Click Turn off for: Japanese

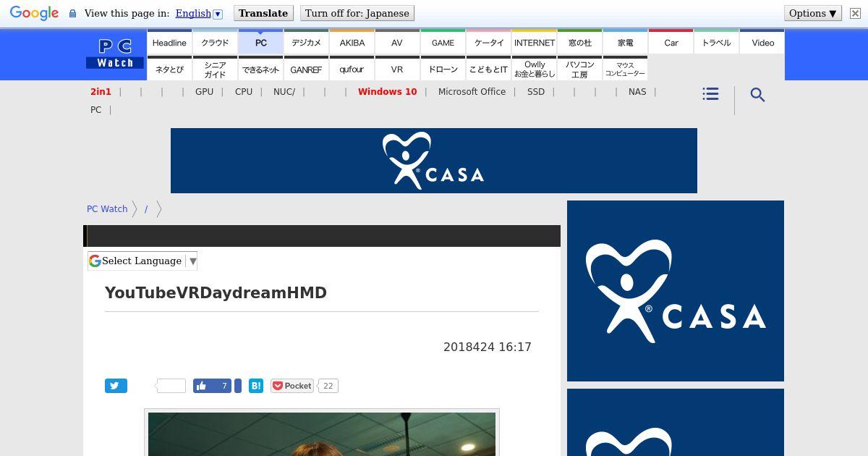(357, 13)
